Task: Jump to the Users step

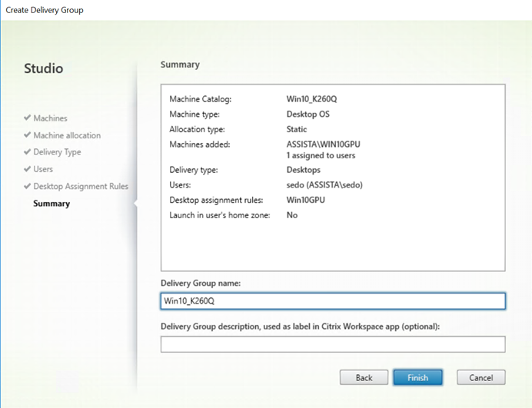Action: pyautogui.click(x=43, y=169)
